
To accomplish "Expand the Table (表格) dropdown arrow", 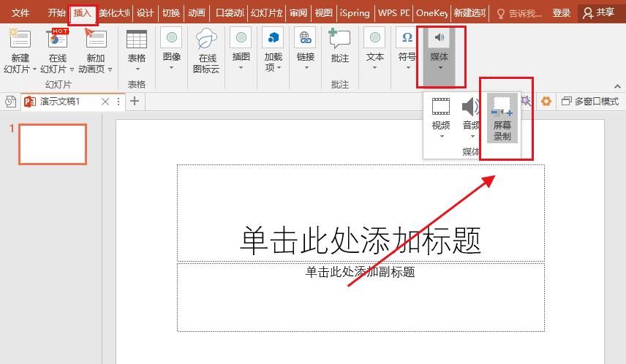I will 137,69.
